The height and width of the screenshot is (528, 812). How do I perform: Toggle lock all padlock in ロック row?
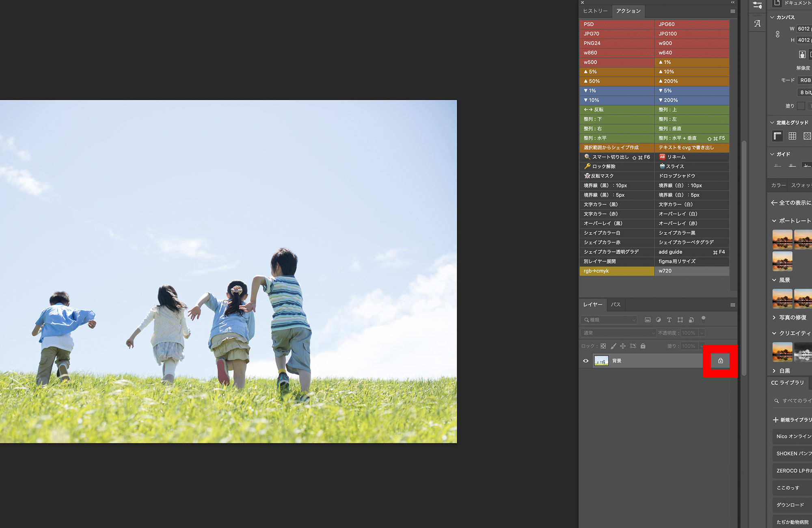coord(643,346)
